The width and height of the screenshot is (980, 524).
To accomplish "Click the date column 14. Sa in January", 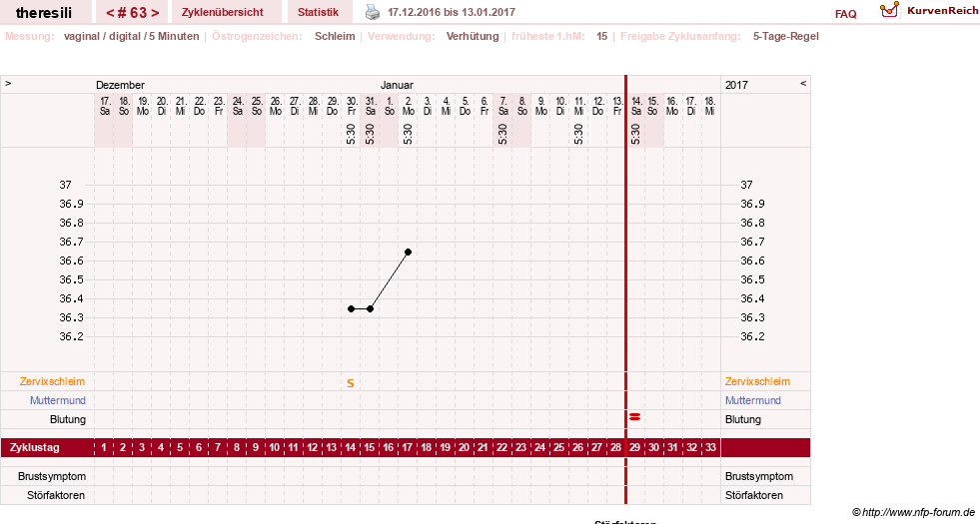I will click(636, 106).
